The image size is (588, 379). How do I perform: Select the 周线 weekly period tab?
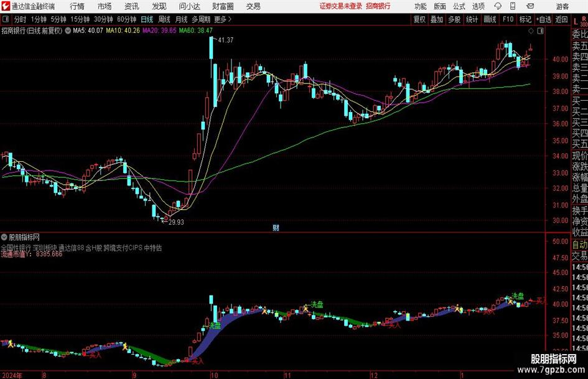(x=164, y=19)
